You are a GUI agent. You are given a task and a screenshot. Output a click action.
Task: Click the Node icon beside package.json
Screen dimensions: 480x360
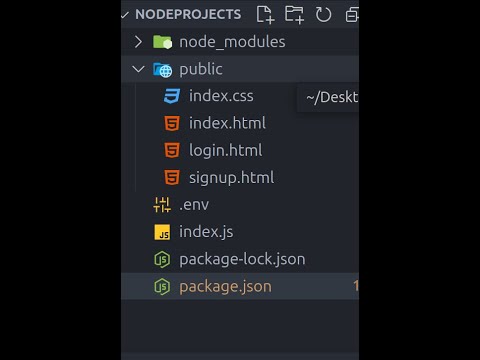(162, 287)
